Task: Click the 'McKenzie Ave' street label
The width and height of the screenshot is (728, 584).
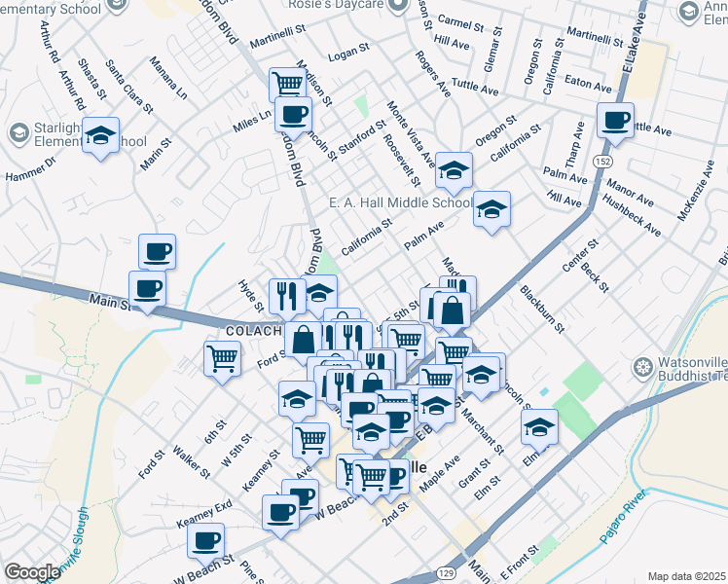Action: (x=695, y=191)
